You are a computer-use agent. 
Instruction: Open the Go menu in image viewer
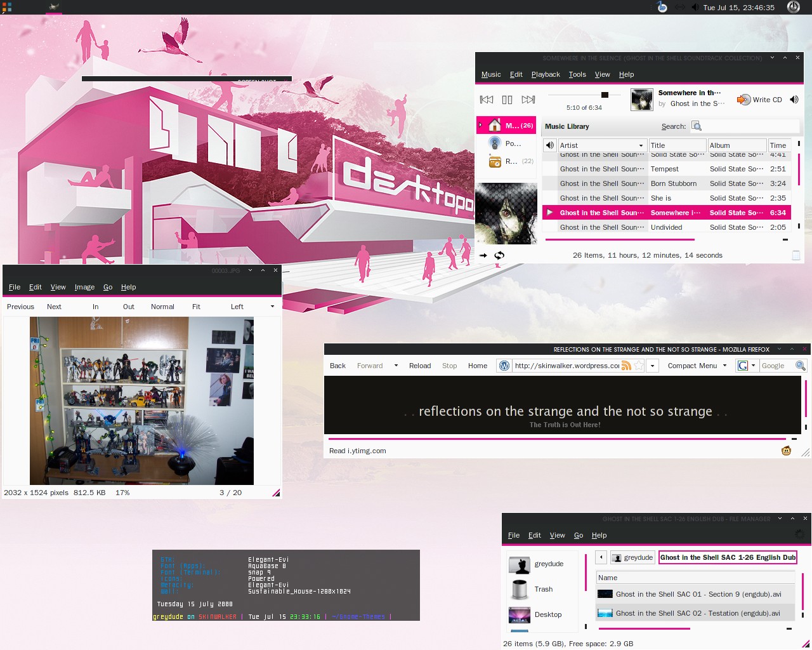108,287
